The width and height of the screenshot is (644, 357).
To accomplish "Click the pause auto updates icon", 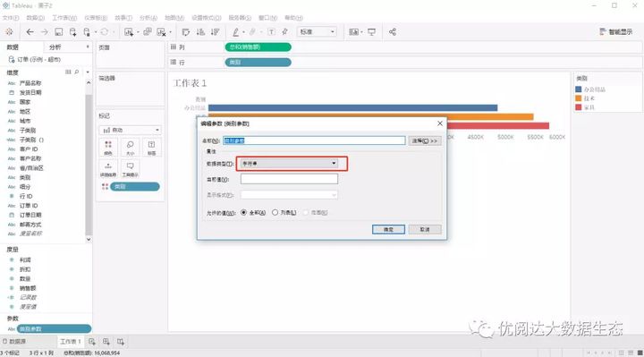I will 87,31.
